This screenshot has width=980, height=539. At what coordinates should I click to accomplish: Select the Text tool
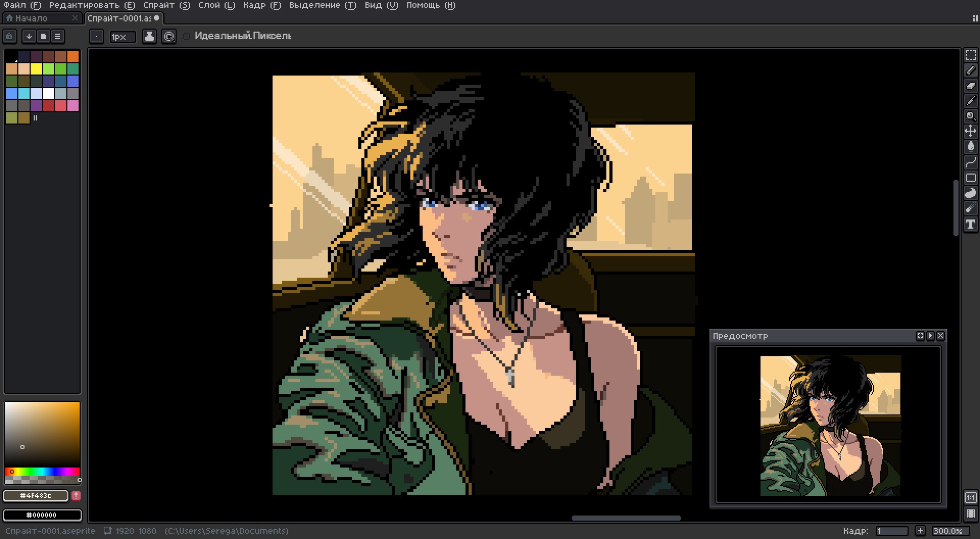click(x=970, y=225)
